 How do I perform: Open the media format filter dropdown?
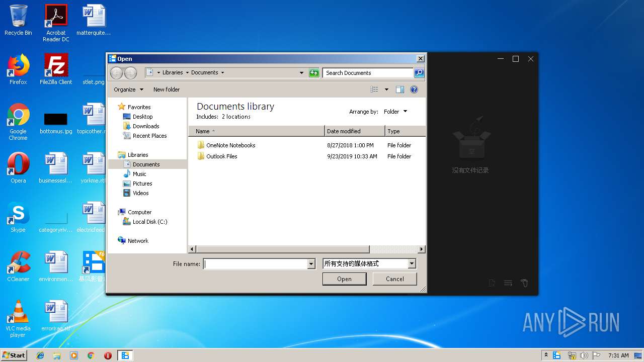412,264
